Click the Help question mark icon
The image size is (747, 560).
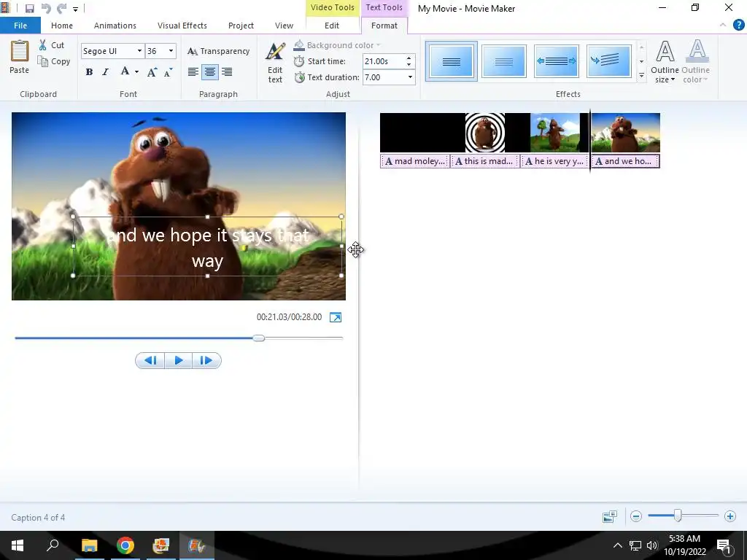(738, 26)
